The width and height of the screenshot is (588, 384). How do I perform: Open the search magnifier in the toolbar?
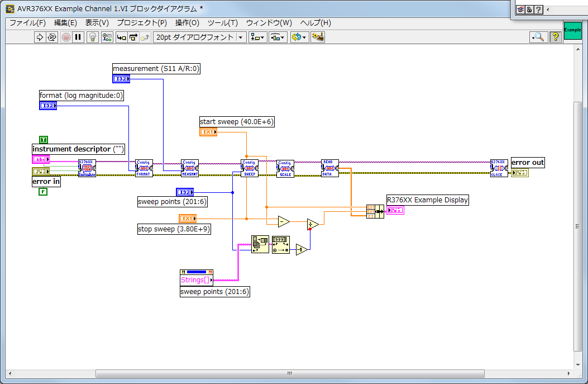539,37
